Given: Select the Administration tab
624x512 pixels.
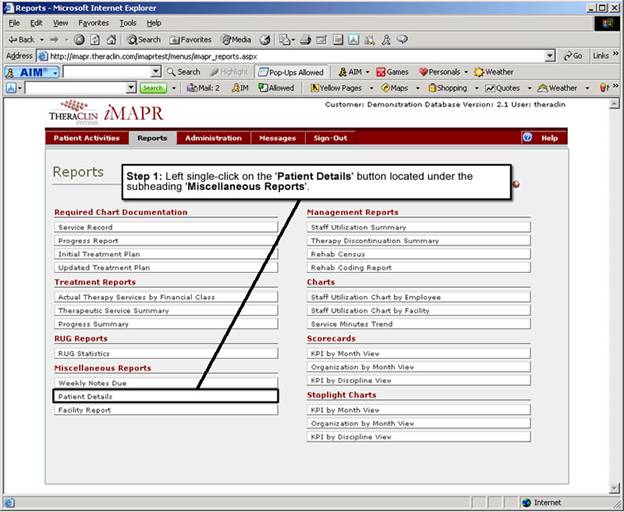Looking at the screenshot, I should pos(213,138).
